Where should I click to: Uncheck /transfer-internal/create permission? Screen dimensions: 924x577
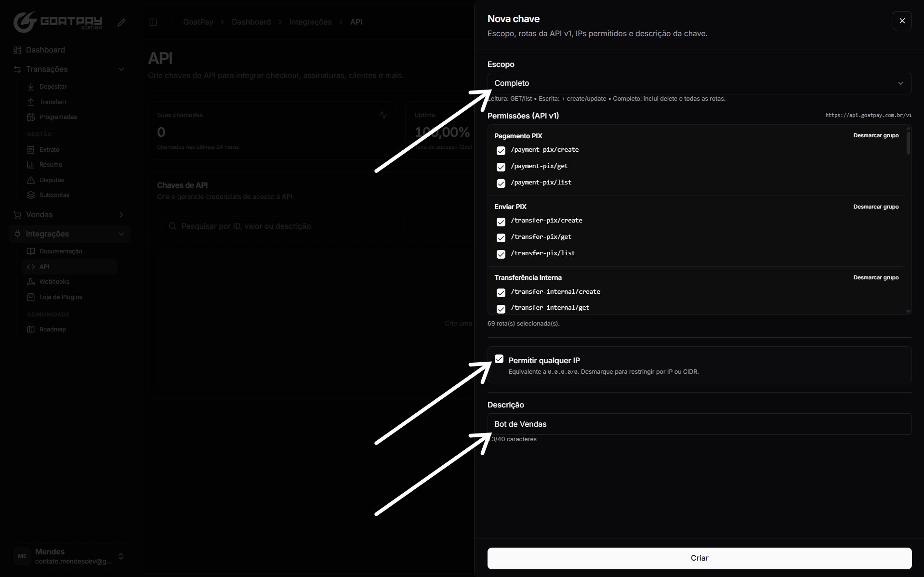click(501, 293)
